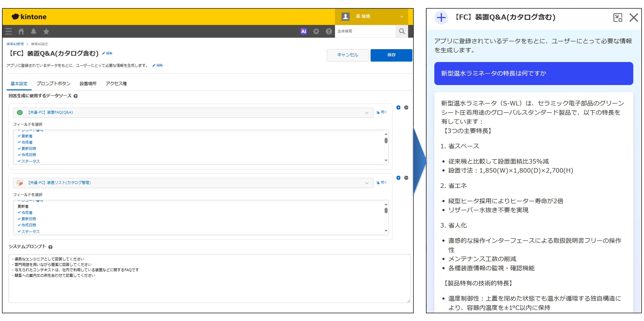Open the help question mark icon

click(329, 31)
